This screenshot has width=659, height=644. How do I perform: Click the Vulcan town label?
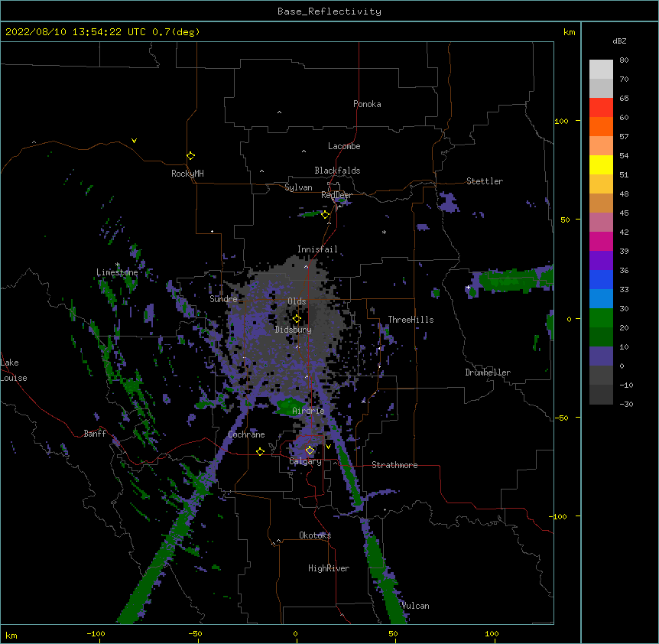coord(415,606)
